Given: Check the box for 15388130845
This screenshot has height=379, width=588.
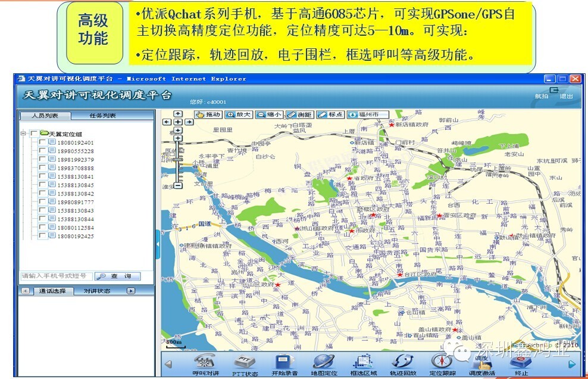Looking at the screenshot, I should point(42,185).
